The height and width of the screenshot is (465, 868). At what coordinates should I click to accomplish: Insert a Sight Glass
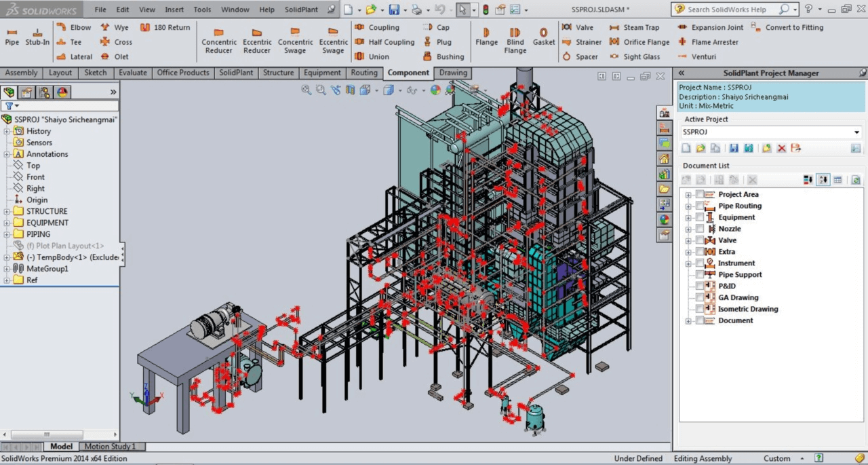[x=635, y=57]
